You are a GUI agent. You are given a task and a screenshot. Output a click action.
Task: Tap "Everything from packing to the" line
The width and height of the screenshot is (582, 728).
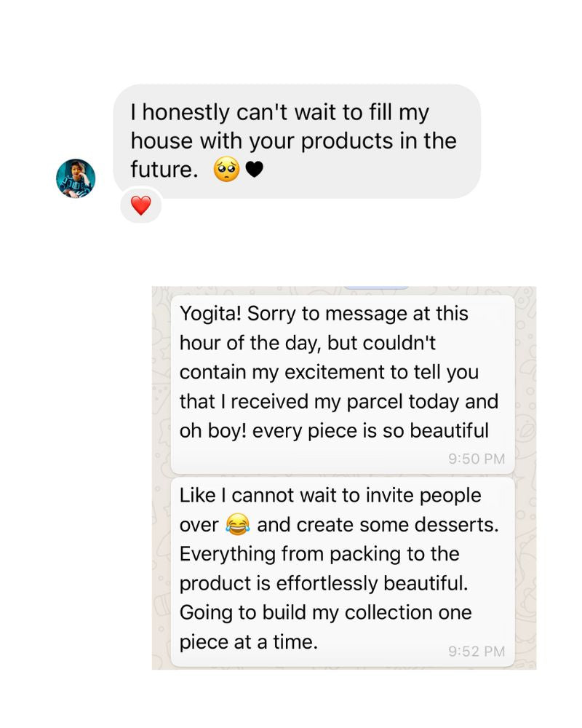pyautogui.click(x=319, y=554)
